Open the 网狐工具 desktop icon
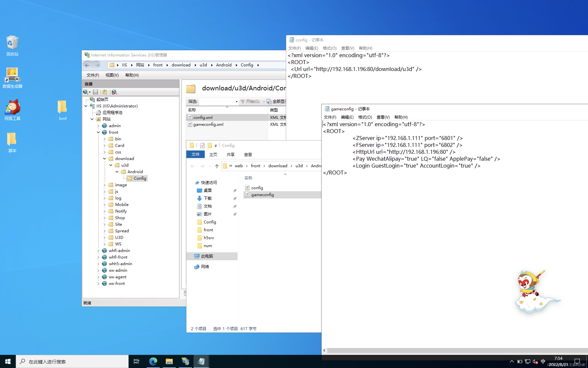Screen dimensions: 588x368 click(x=12, y=110)
